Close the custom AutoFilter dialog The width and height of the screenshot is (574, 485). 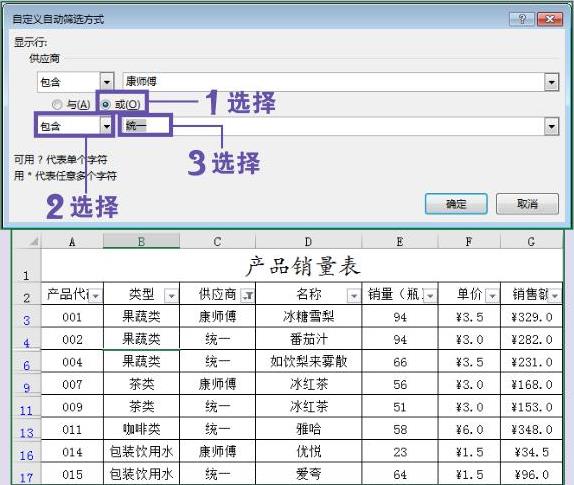point(550,19)
